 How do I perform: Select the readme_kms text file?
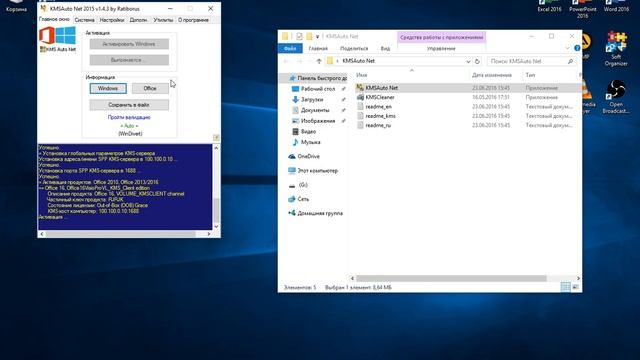coord(380,116)
